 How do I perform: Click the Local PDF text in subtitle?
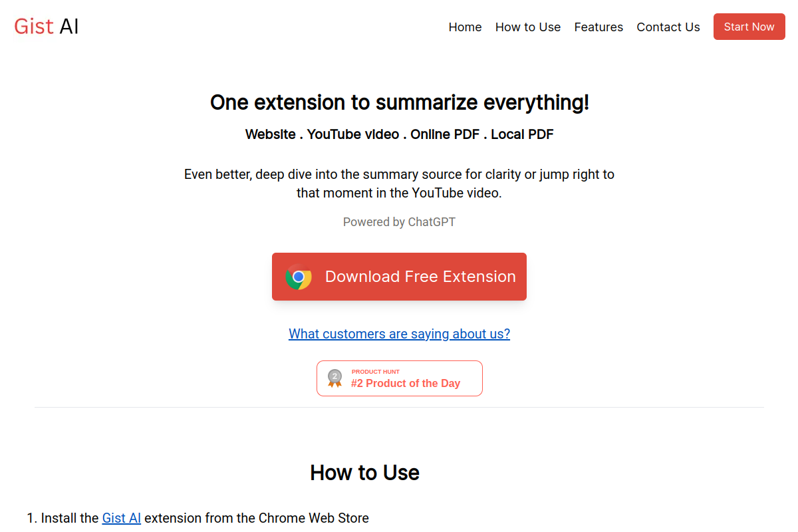[522, 134]
